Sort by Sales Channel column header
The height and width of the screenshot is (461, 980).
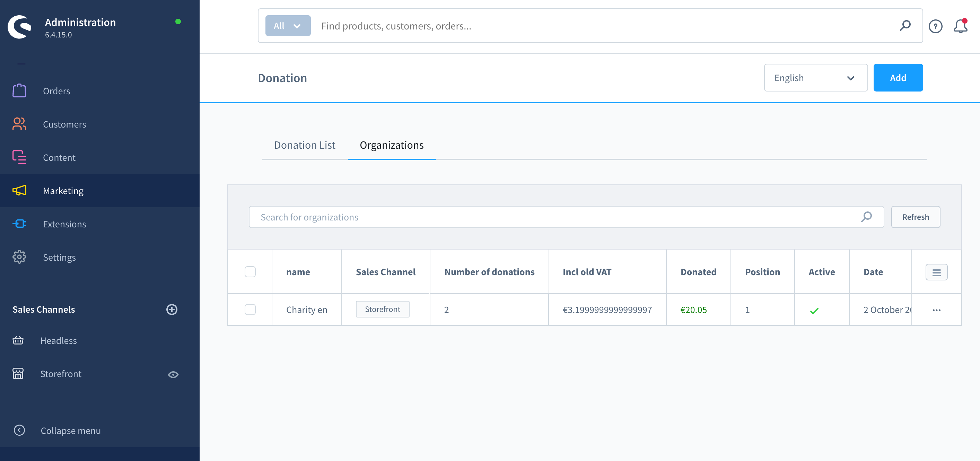(385, 272)
